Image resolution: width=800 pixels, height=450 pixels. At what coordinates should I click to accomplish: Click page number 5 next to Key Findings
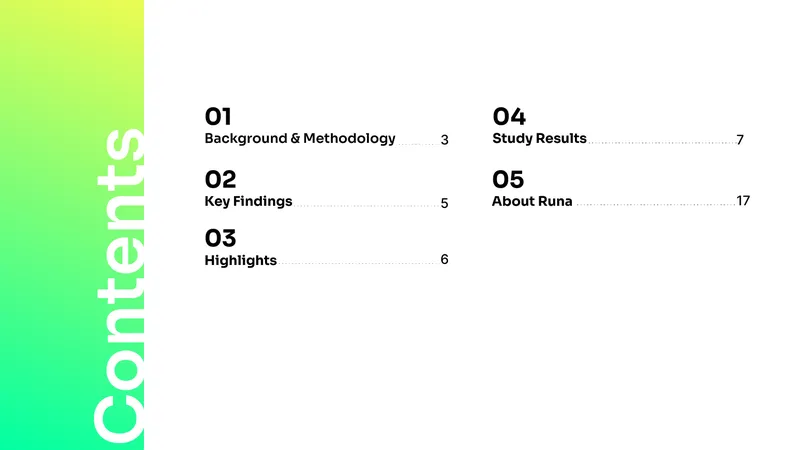tap(444, 203)
